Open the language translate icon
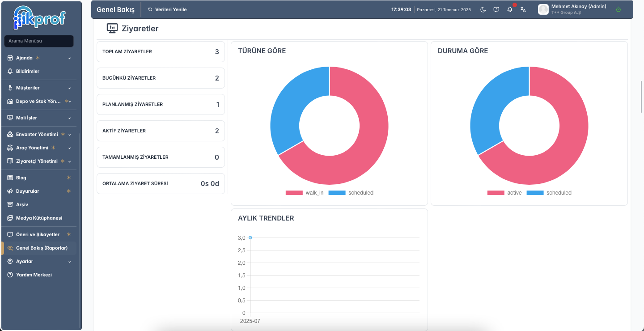 tap(523, 9)
